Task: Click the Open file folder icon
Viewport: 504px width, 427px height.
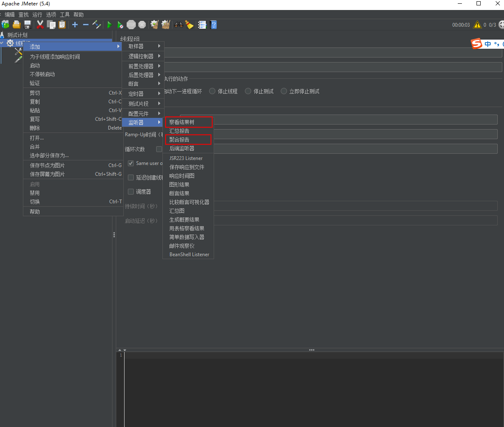Action: pos(16,25)
